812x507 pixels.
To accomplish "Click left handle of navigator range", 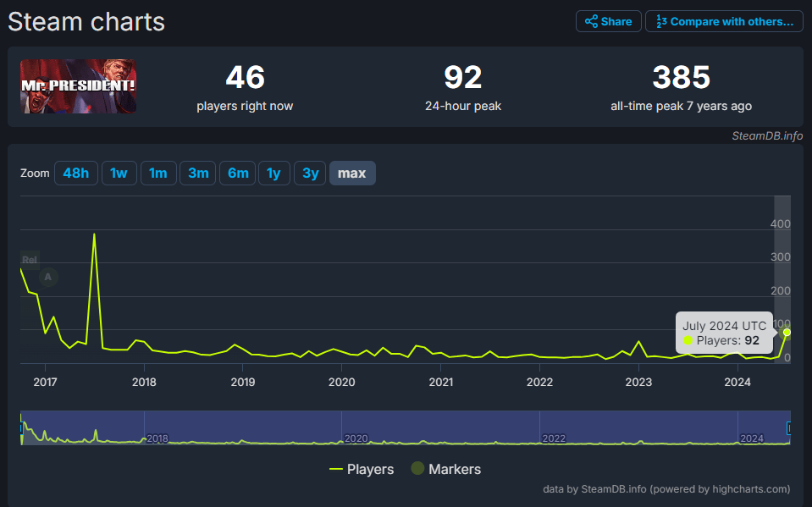I will (21, 427).
